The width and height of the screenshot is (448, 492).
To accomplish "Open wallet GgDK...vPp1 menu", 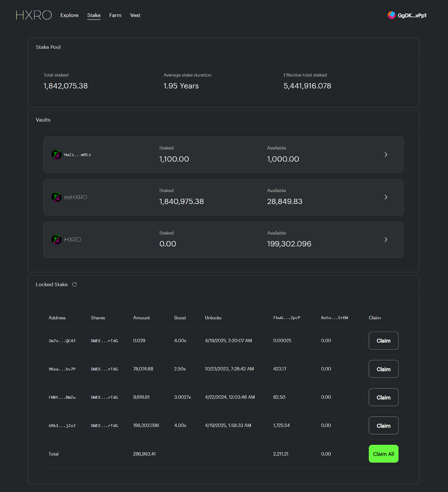I will pos(407,15).
